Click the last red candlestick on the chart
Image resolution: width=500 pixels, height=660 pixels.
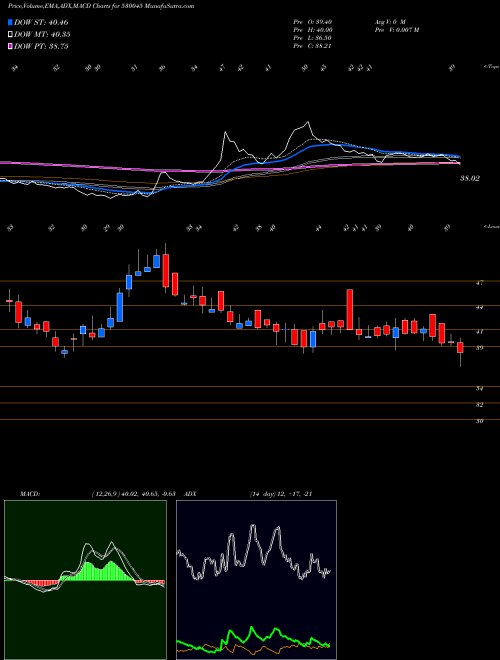coord(460,348)
